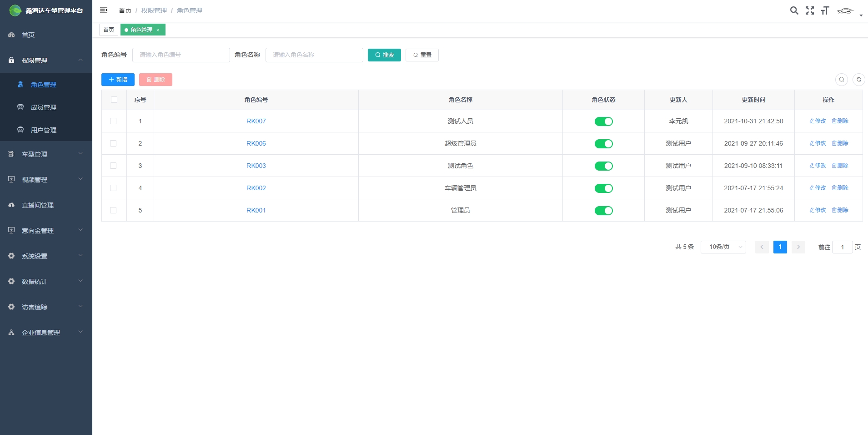The height and width of the screenshot is (435, 868).
Task: Refresh the table with round refresh icon
Action: coord(858,80)
